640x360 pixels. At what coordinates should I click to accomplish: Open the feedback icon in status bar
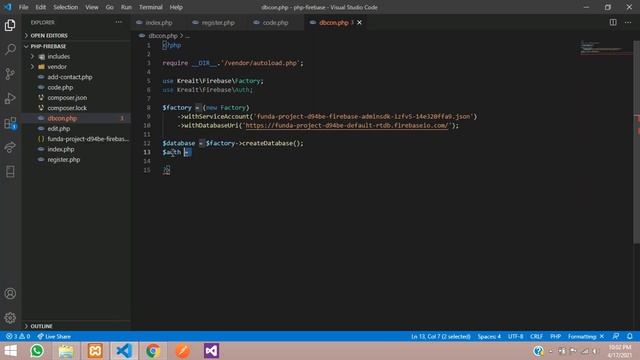coord(616,336)
